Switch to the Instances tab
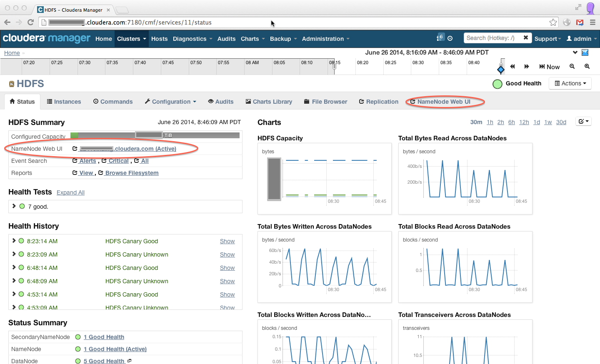 pos(64,102)
